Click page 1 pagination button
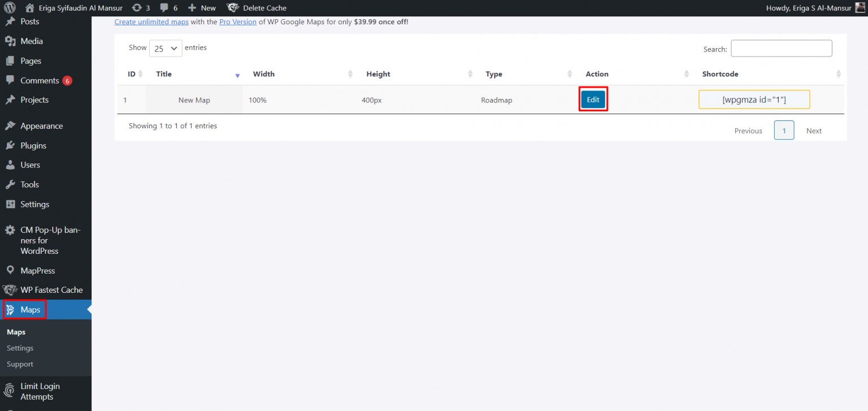868x411 pixels. point(784,131)
